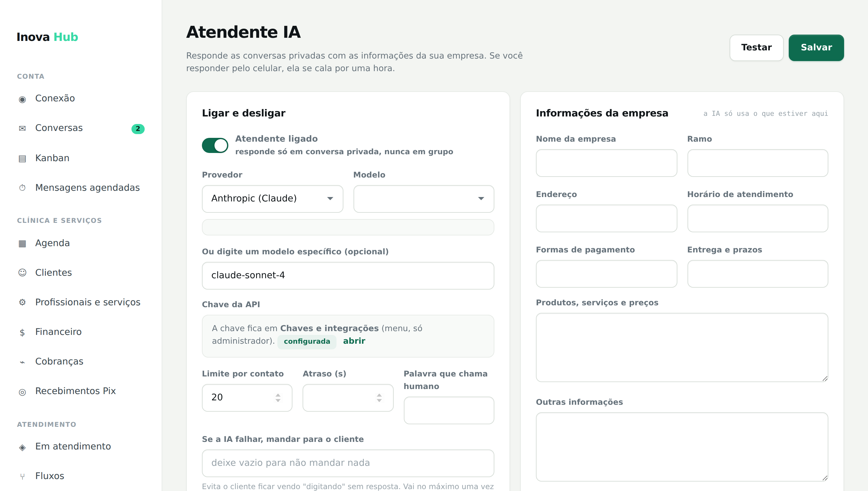Click the Limite por contato stepper arrows
This screenshot has height=491, width=868.
coord(278,398)
